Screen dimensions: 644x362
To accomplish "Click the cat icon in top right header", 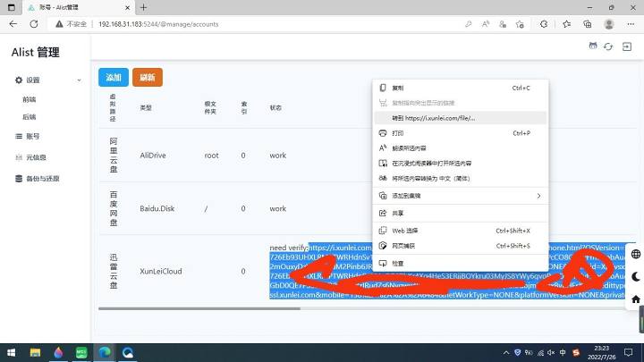I will (593, 46).
